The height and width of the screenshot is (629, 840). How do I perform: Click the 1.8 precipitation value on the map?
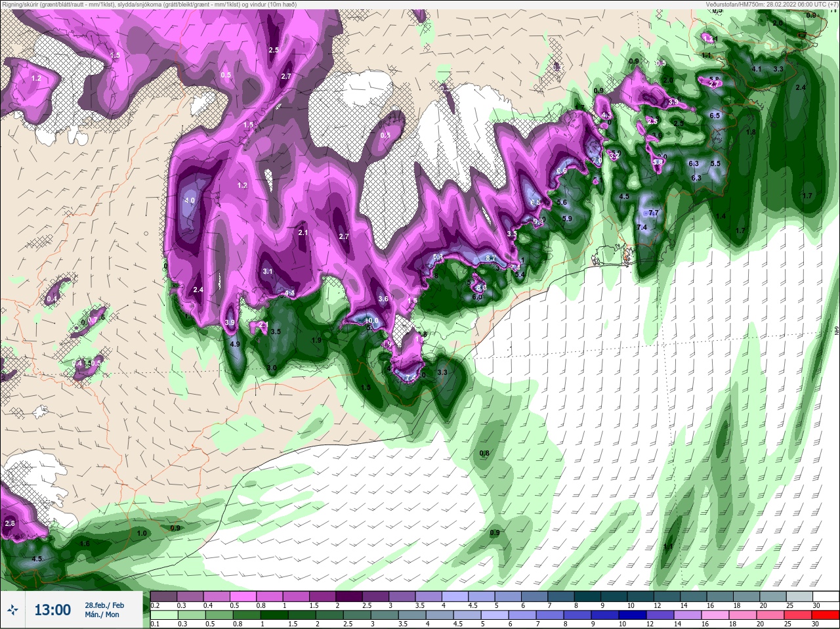pos(751,132)
